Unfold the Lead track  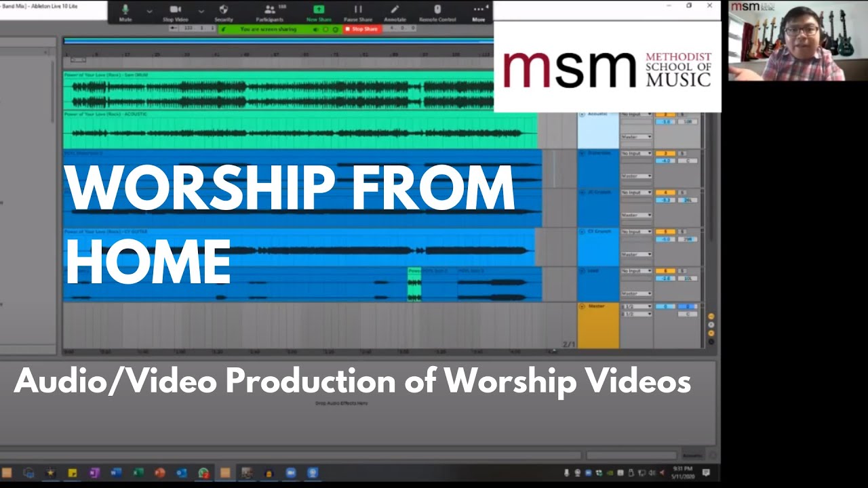582,271
